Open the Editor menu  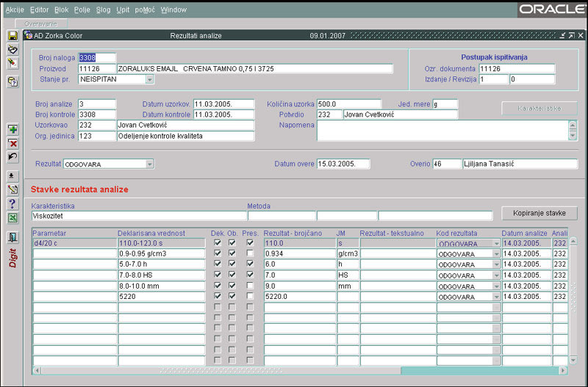coord(40,10)
